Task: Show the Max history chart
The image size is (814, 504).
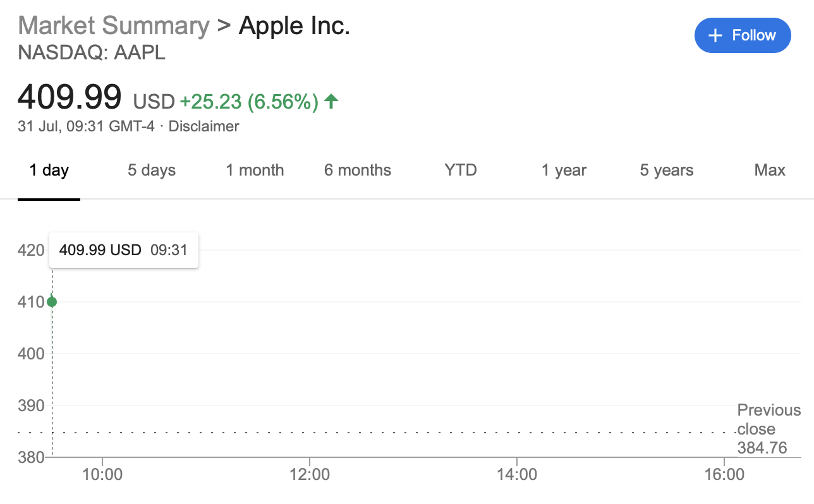Action: [769, 170]
